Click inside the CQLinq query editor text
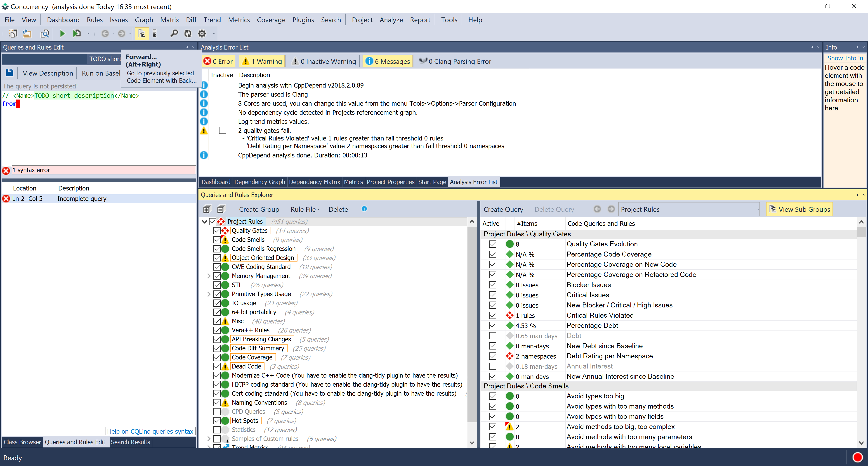868x466 pixels. point(98,128)
